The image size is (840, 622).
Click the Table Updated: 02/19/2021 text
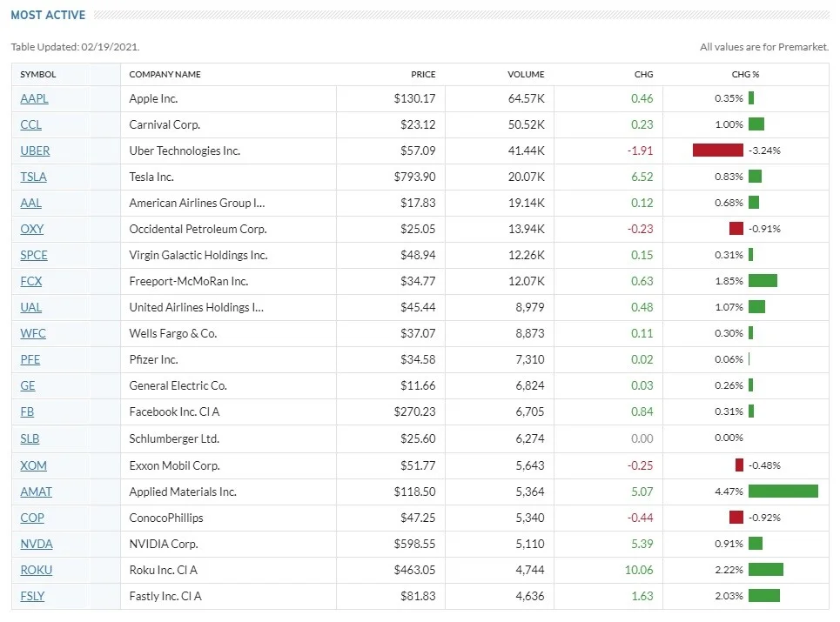75,47
